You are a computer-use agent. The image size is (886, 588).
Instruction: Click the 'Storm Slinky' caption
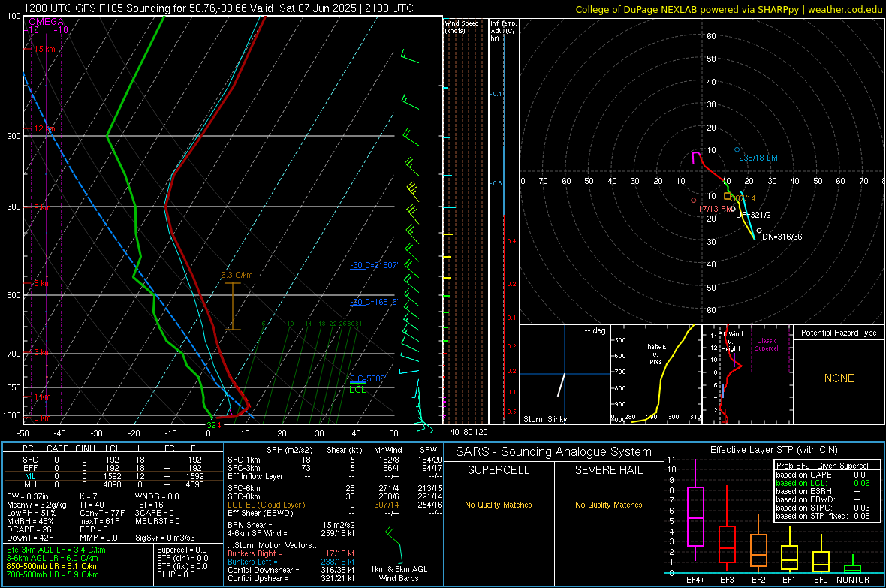pyautogui.click(x=544, y=419)
